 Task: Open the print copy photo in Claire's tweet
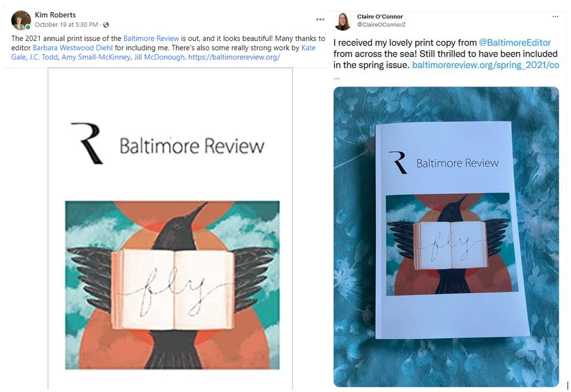[446, 236]
